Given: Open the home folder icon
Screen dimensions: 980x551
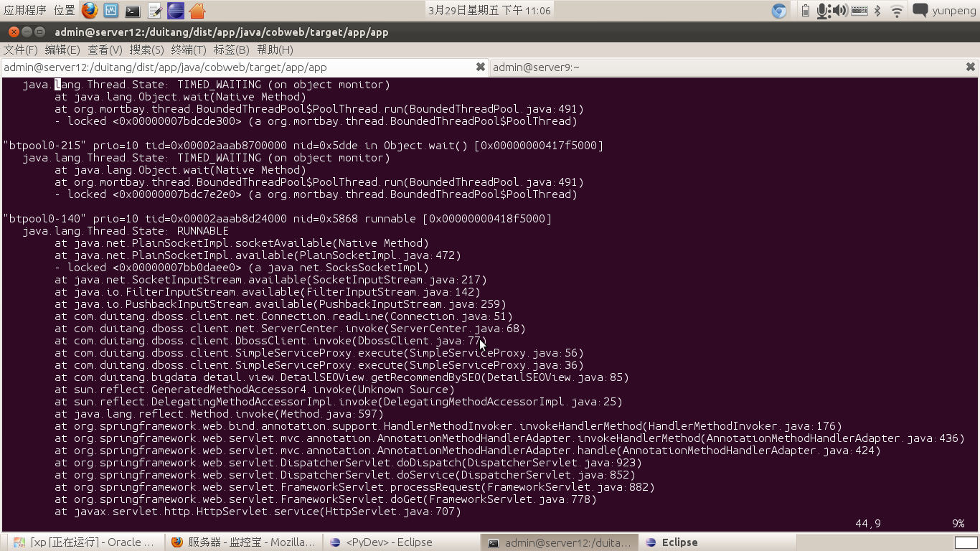Looking at the screenshot, I should click(x=197, y=10).
